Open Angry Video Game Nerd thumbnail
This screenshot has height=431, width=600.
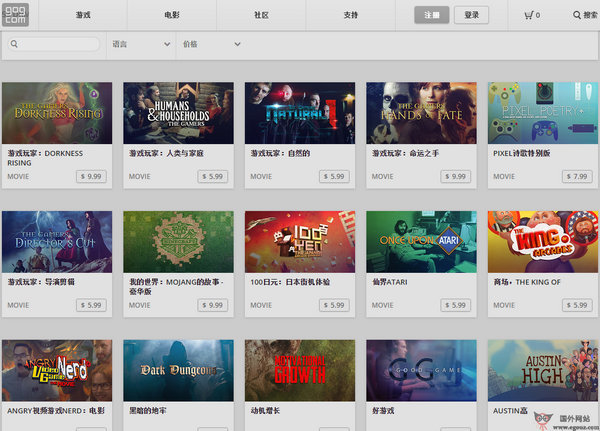57,371
